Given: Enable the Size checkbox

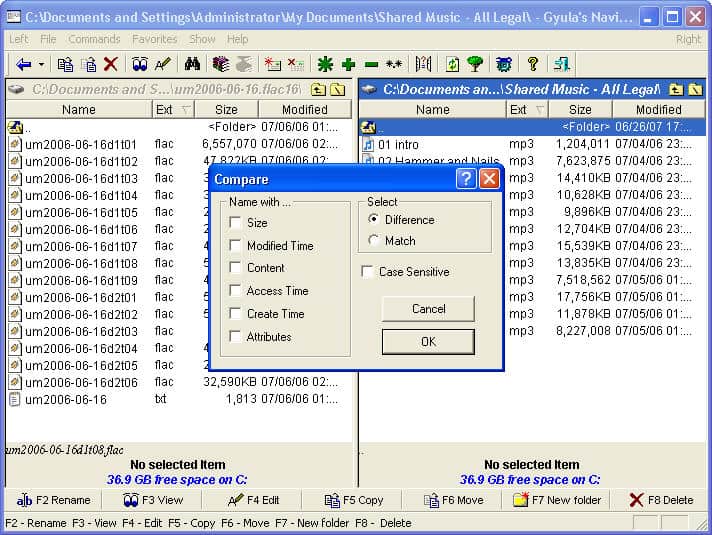Looking at the screenshot, I should tap(235, 223).
